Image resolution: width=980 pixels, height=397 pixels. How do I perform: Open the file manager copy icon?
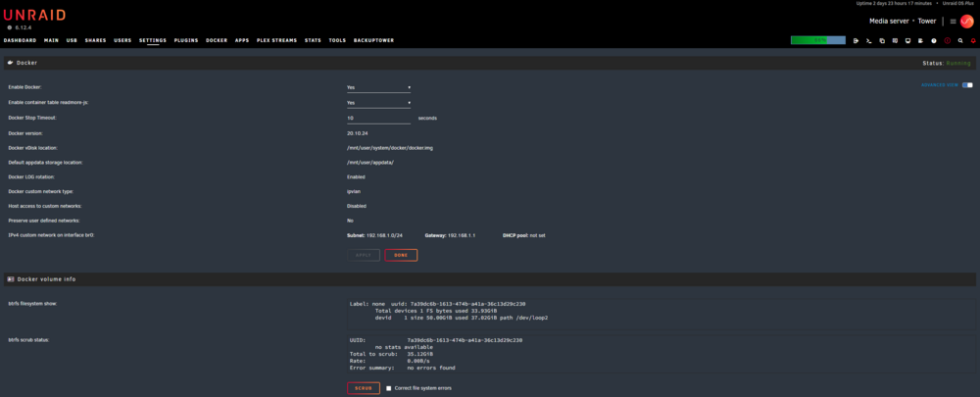click(882, 40)
